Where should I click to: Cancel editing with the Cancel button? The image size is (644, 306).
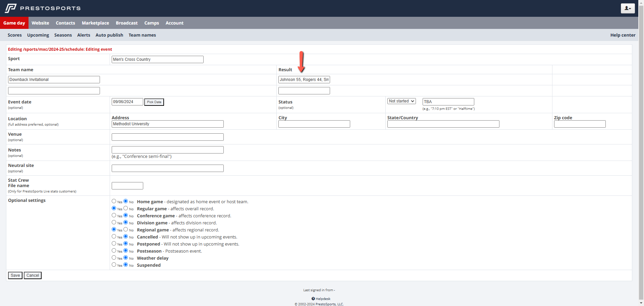[x=33, y=275]
